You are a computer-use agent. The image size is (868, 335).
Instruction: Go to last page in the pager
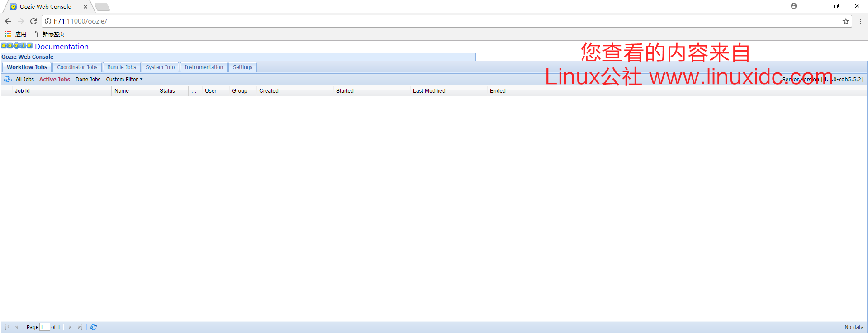pos(80,327)
